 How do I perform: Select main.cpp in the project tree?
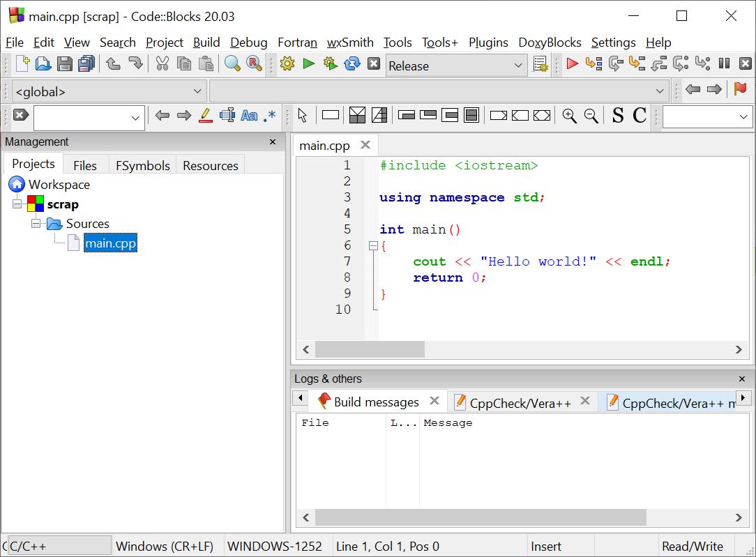[110, 243]
